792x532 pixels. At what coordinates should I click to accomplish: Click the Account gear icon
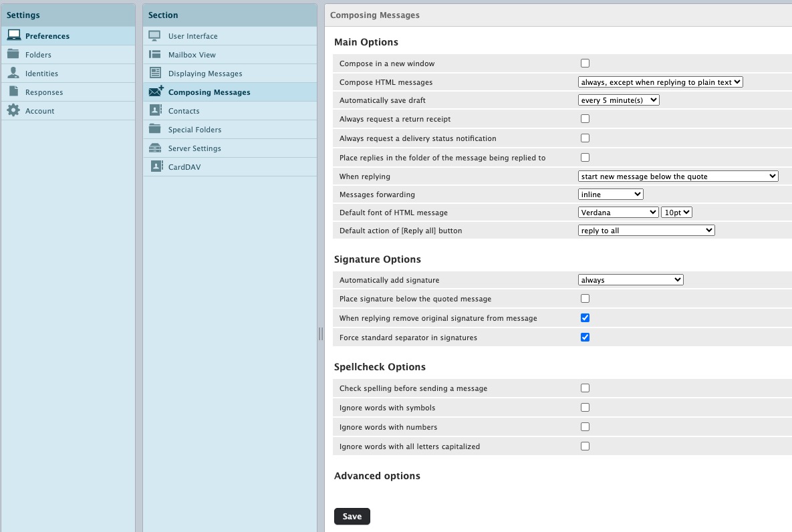coord(13,111)
